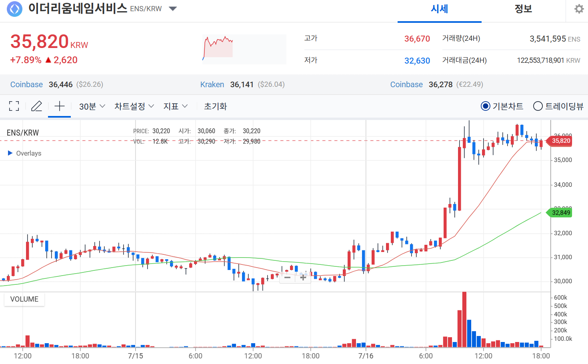
Task: Expand the 차트설정 dropdown
Action: pyautogui.click(x=134, y=106)
